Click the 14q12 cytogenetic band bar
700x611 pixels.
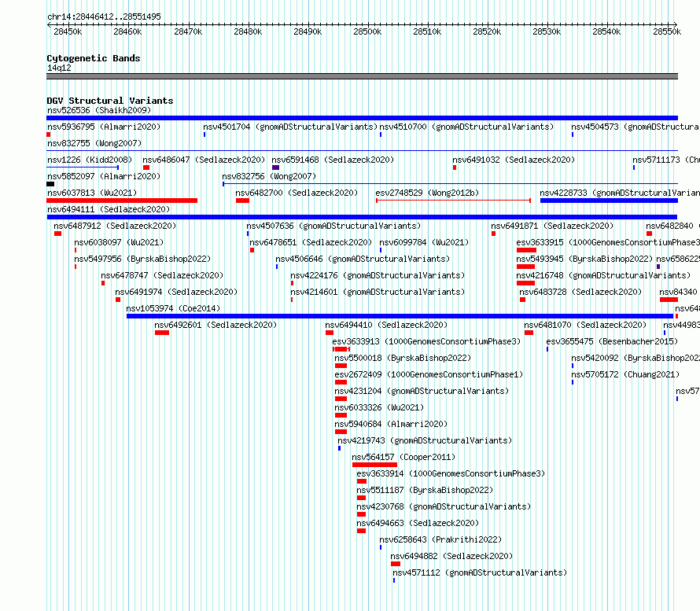click(362, 76)
